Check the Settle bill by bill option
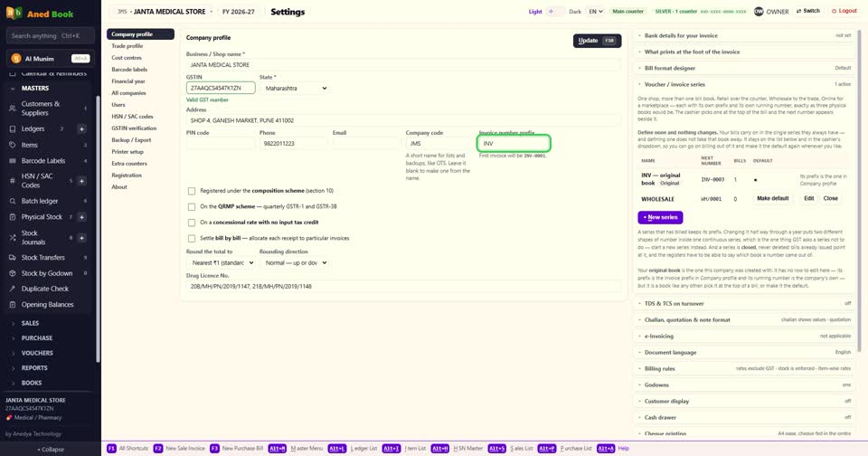The image size is (868, 456). pos(192,238)
